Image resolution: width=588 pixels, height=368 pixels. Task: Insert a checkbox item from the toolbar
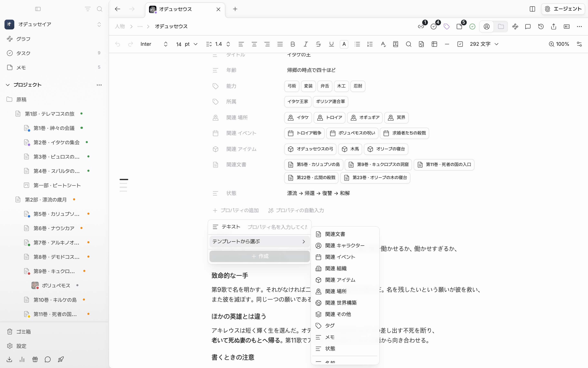(460, 44)
